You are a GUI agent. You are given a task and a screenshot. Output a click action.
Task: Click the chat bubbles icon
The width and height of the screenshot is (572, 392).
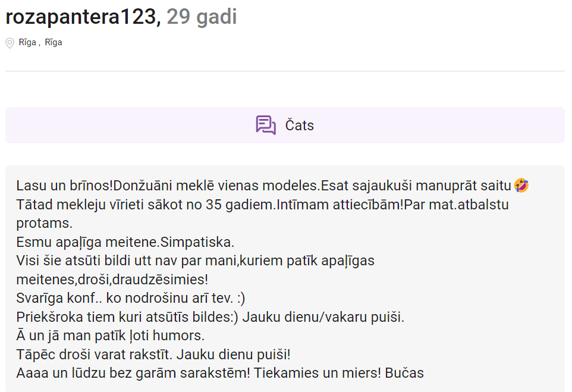pos(266,126)
